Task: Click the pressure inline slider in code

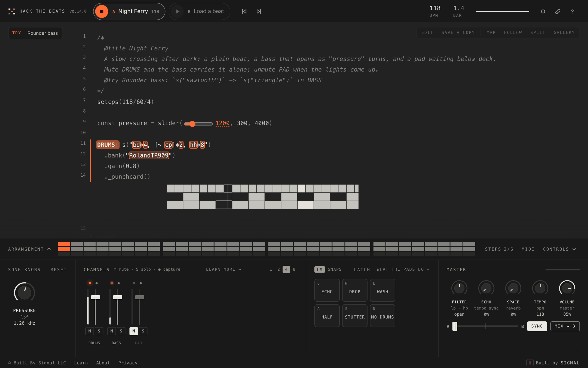Action: click(198, 124)
